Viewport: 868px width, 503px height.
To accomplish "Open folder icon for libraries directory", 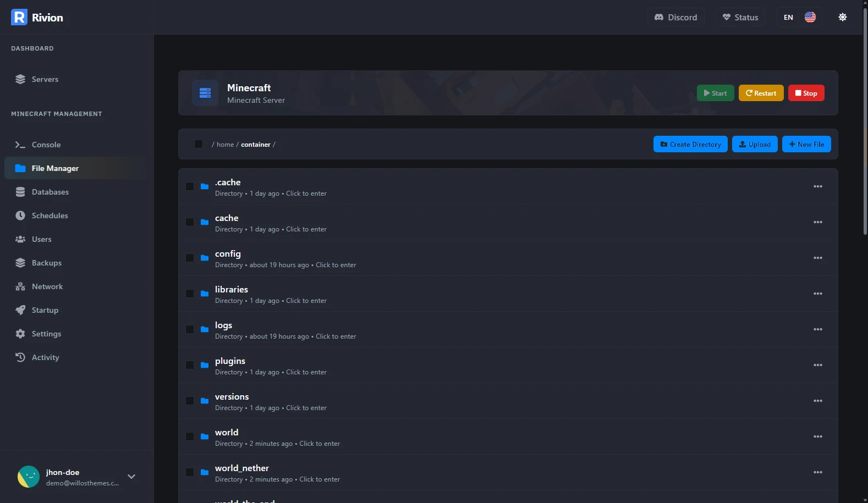I will [x=205, y=294].
